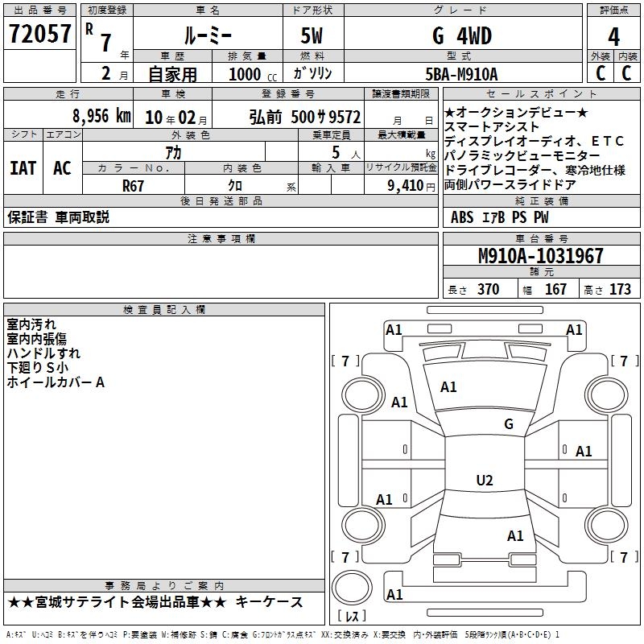This screenshot has height=644, width=644.
Task: Select model code 5BA-M910A
Action: (461, 74)
